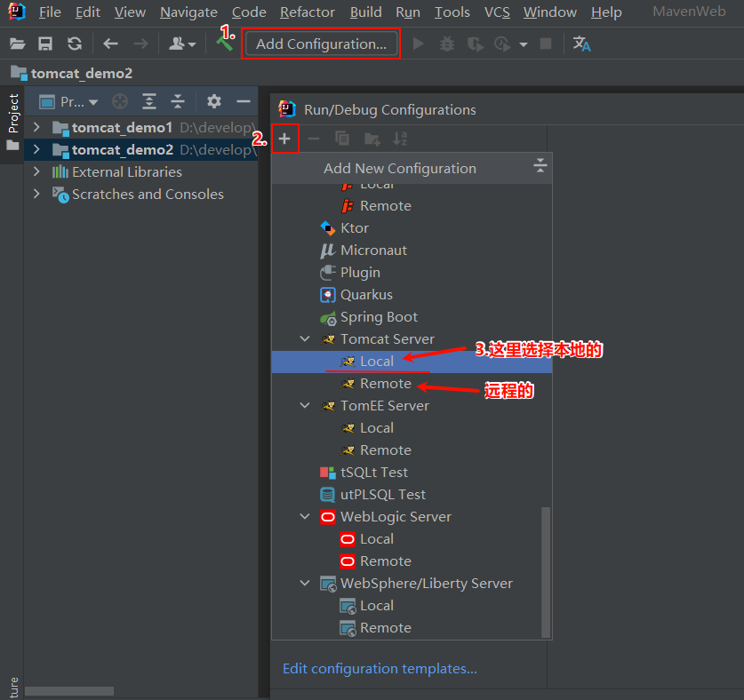This screenshot has height=700, width=744.
Task: Collapse the WebSphere/Liberty Server group
Action: coord(305,583)
